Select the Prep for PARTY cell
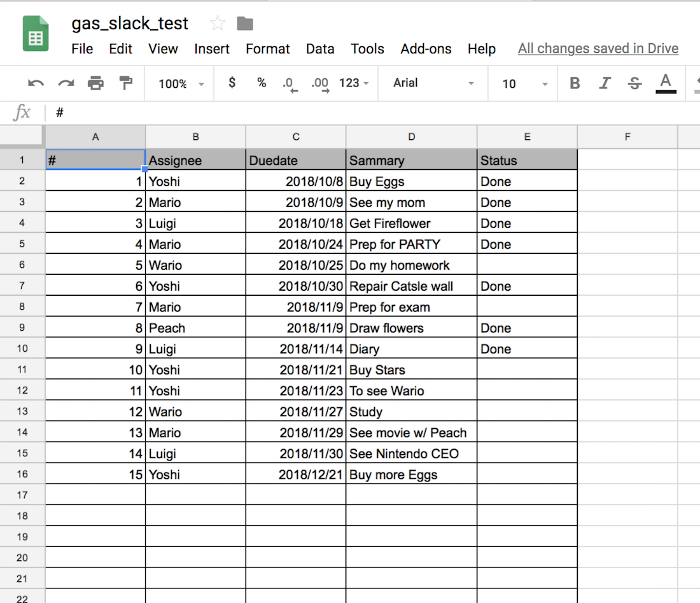700x603 pixels. [412, 244]
